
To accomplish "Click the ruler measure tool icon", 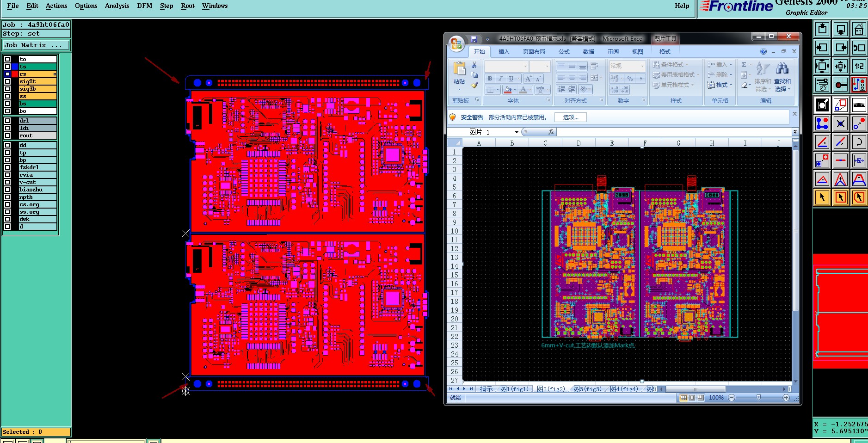I will pos(859,105).
